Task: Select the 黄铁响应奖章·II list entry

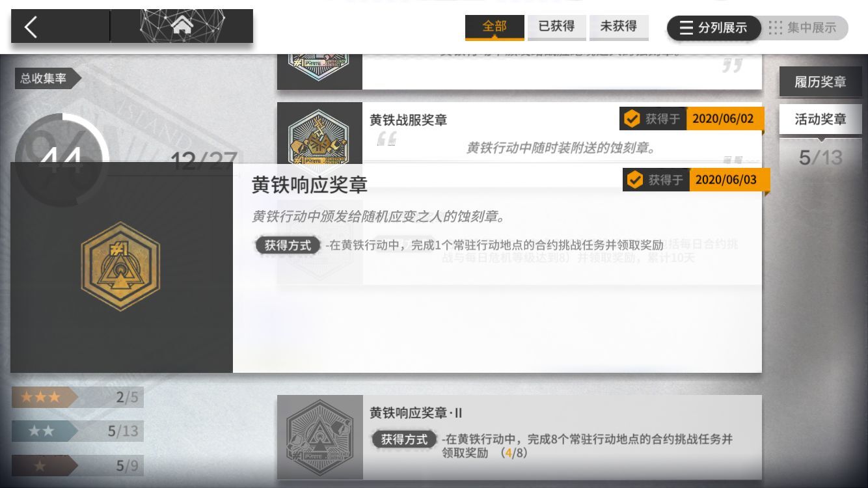Action: pos(519,437)
